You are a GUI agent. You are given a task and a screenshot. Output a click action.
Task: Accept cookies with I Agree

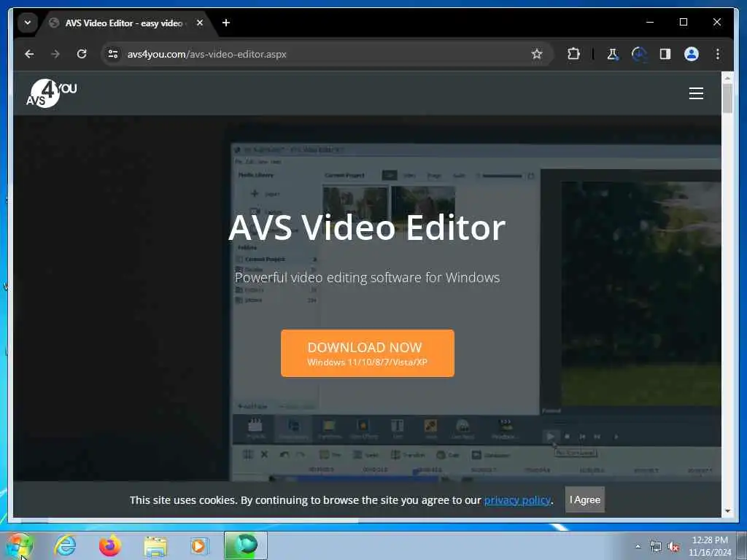click(x=584, y=499)
